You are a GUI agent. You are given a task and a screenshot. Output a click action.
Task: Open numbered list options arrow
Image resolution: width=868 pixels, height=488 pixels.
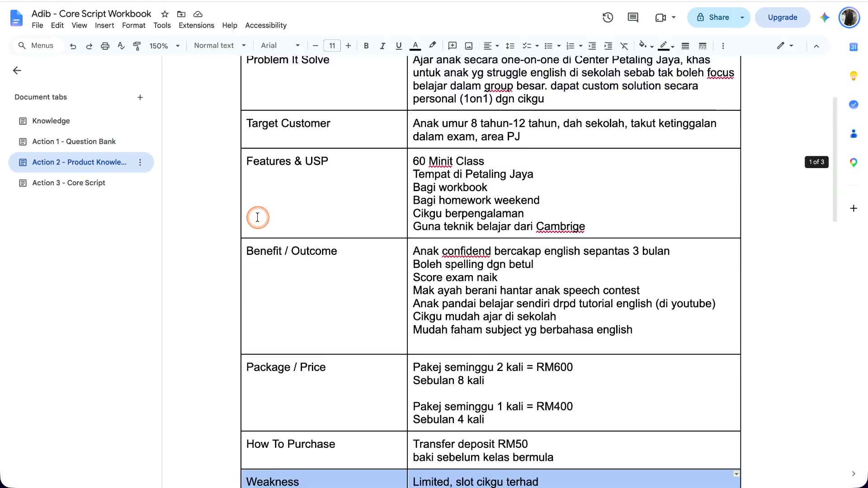580,46
